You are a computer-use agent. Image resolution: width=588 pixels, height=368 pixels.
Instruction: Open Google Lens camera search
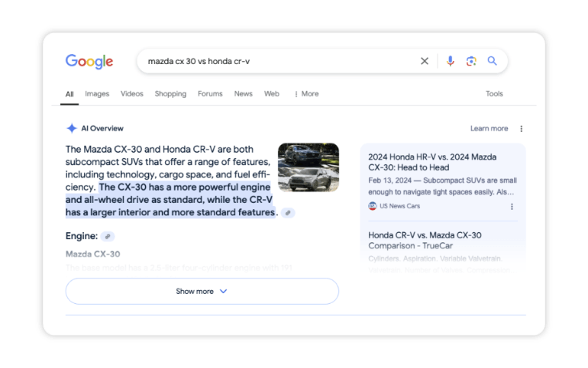[x=471, y=61]
